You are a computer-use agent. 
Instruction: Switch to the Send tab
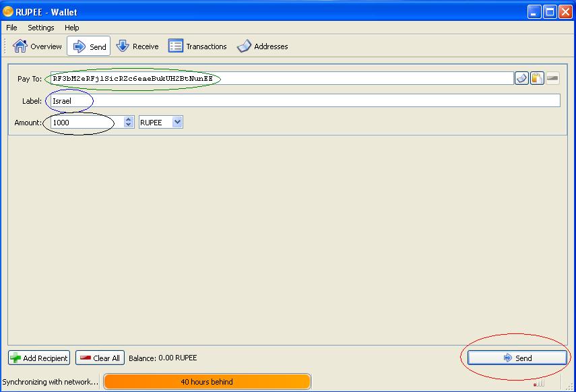pos(88,46)
